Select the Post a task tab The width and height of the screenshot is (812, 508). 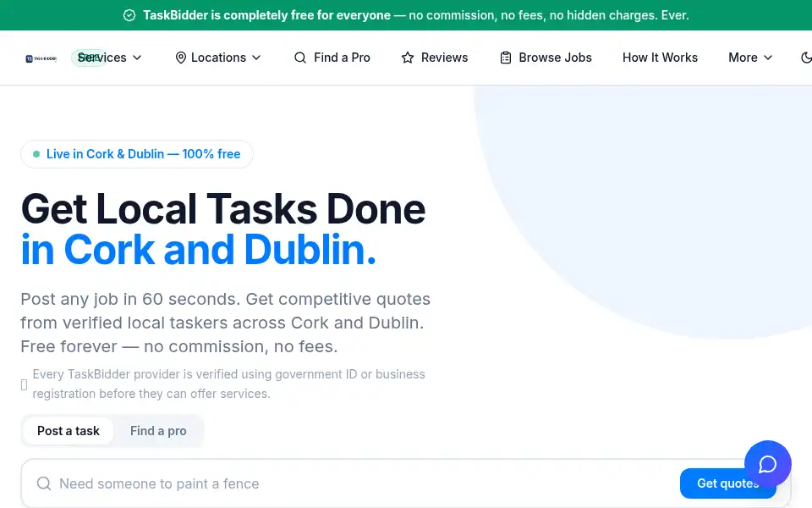pyautogui.click(x=69, y=431)
